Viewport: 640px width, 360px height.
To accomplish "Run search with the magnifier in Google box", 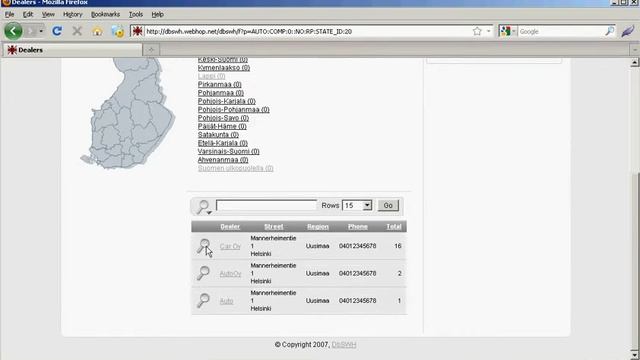I will pos(609,31).
